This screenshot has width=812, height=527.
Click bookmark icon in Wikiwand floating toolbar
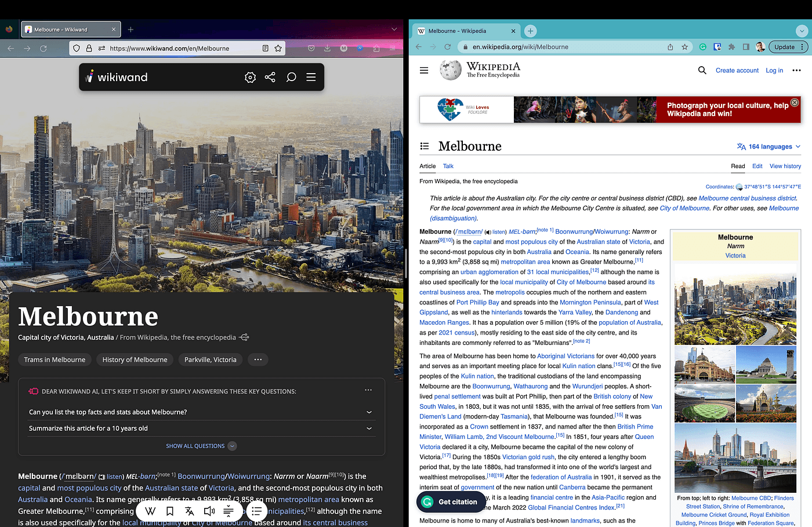pyautogui.click(x=170, y=511)
